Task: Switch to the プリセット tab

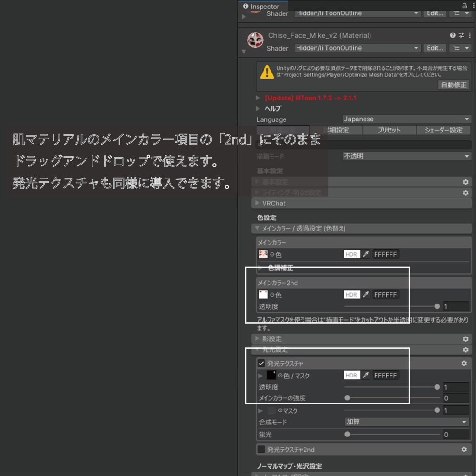Action: click(x=390, y=130)
